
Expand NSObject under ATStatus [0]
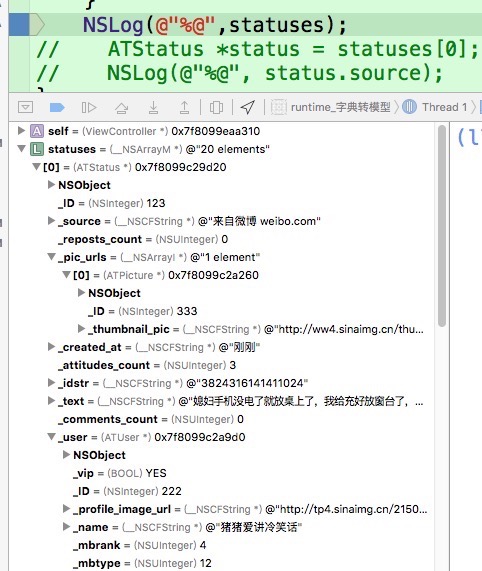tap(51, 185)
